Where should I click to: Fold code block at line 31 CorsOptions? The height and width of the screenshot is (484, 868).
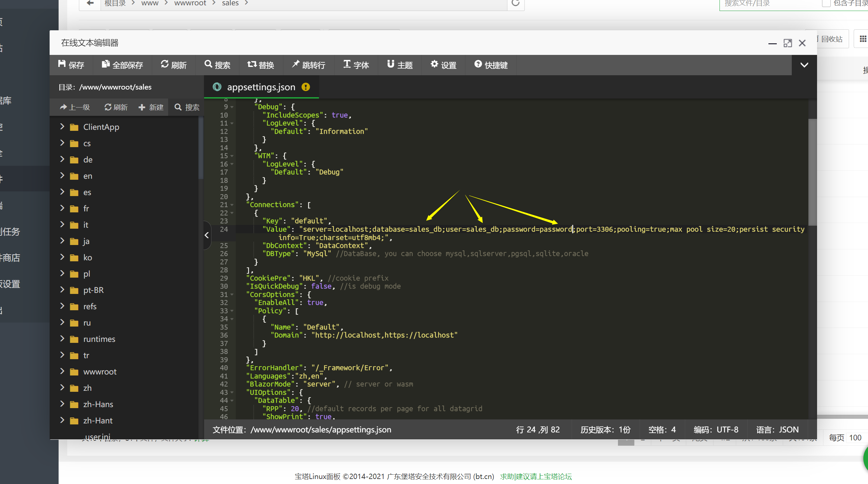tap(232, 295)
